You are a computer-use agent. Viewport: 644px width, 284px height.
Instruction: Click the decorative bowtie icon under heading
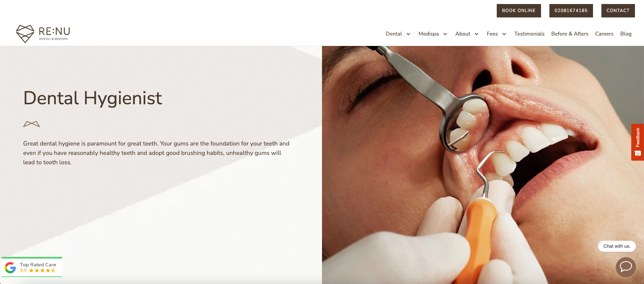click(x=32, y=124)
